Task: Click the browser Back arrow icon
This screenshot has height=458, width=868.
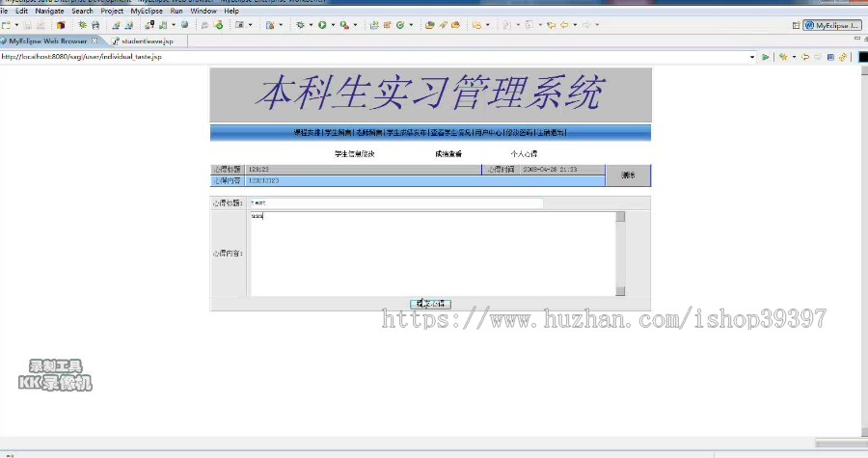Action: (805, 57)
